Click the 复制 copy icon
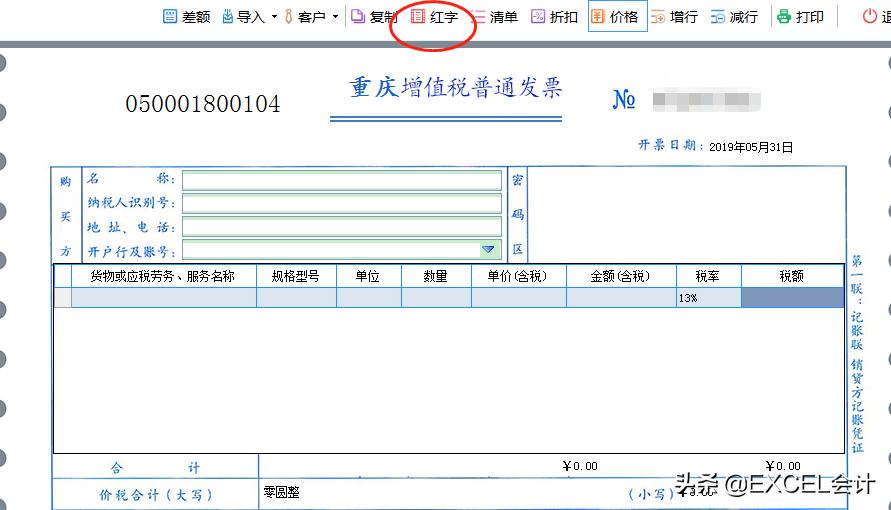The image size is (891, 510). point(357,16)
